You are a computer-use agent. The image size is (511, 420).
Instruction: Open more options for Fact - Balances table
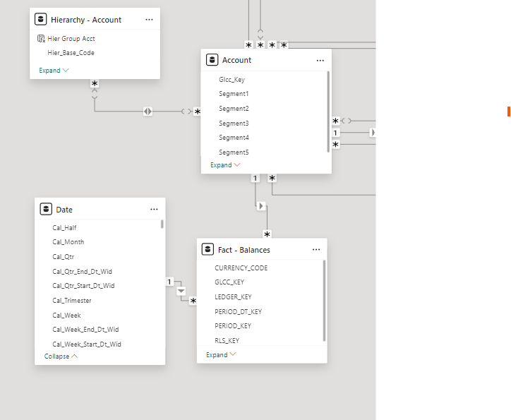pos(316,250)
